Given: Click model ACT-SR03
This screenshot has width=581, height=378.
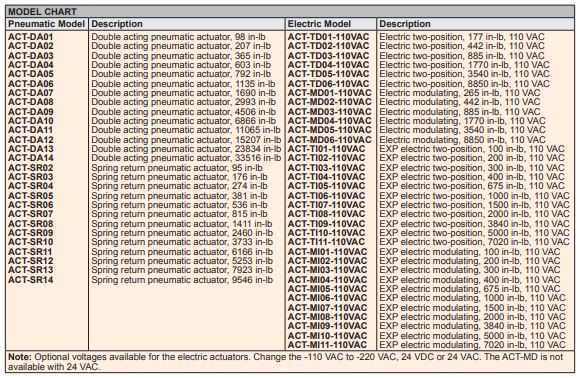Looking at the screenshot, I should (31, 177).
